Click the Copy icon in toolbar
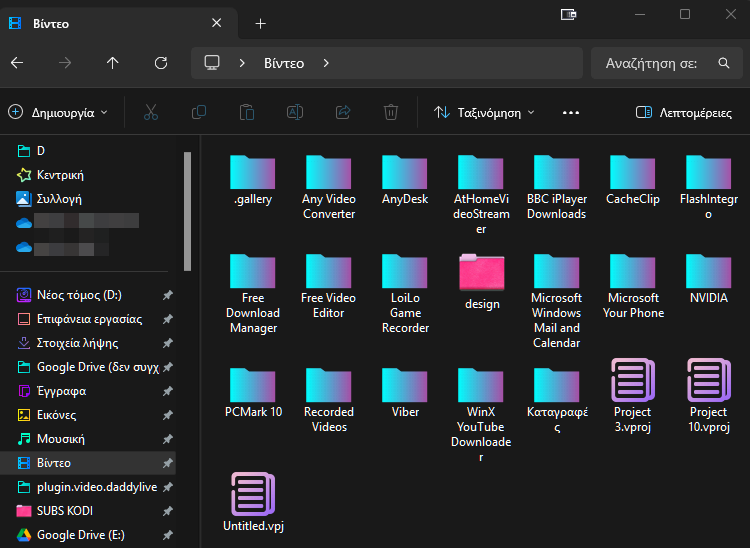The height and width of the screenshot is (548, 750). click(x=199, y=112)
